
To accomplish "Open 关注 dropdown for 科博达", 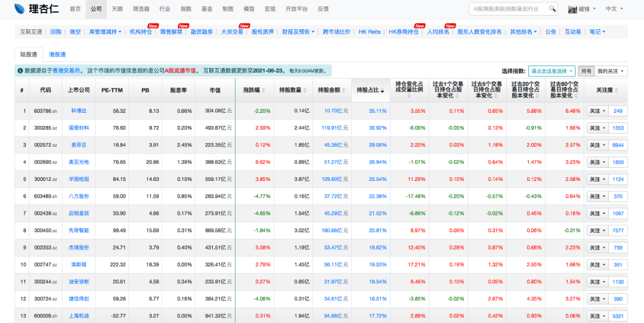I will pyautogui.click(x=597, y=111).
